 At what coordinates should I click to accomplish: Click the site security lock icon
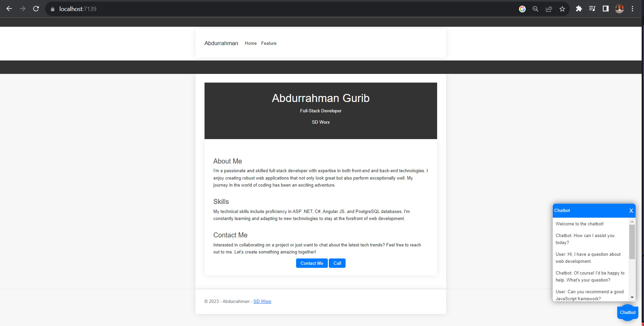[x=52, y=9]
